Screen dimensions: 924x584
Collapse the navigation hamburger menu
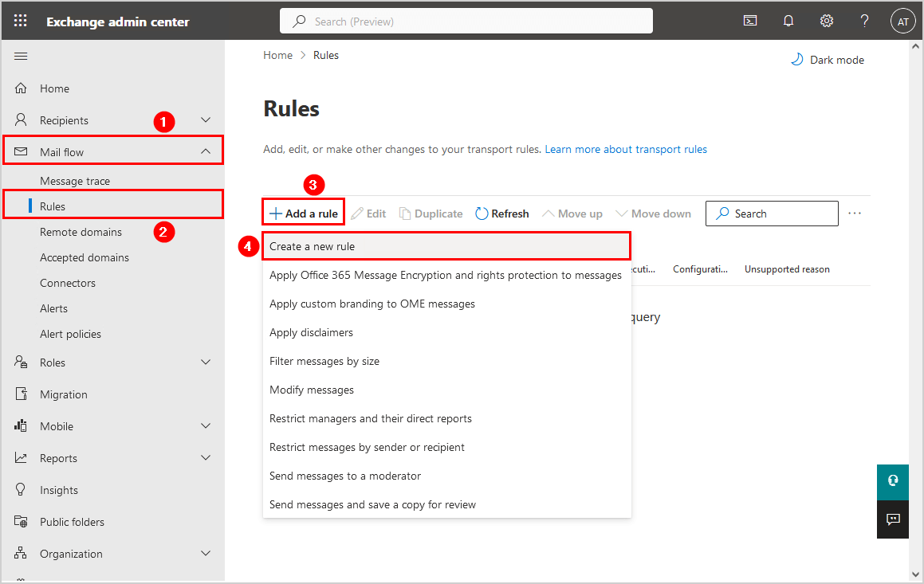pyautogui.click(x=22, y=56)
